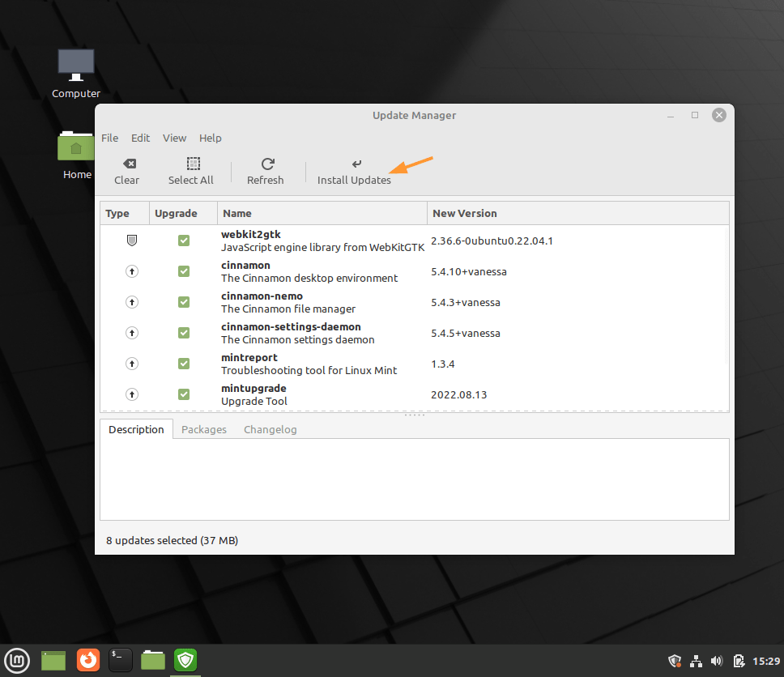This screenshot has width=784, height=677.
Task: Open the Linux Mint menu
Action: [17, 660]
